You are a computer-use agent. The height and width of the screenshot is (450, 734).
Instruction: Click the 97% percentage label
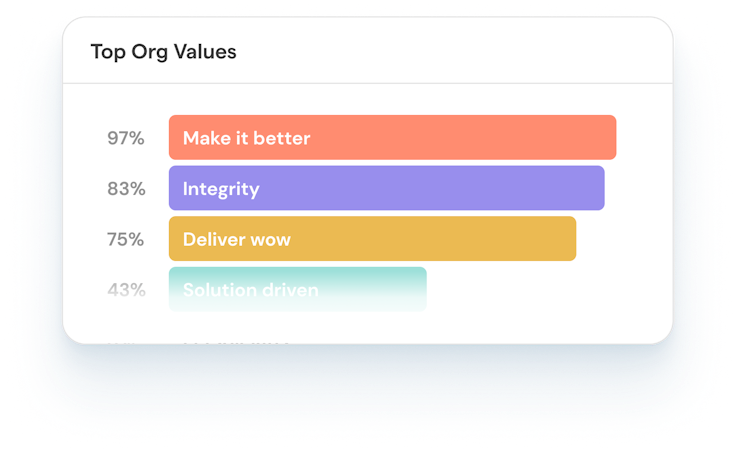[x=125, y=138]
